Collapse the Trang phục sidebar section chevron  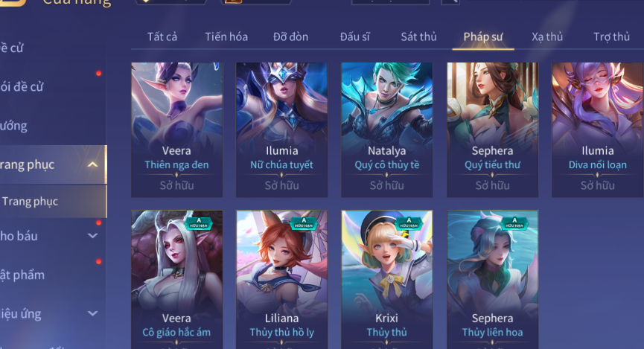click(x=93, y=164)
